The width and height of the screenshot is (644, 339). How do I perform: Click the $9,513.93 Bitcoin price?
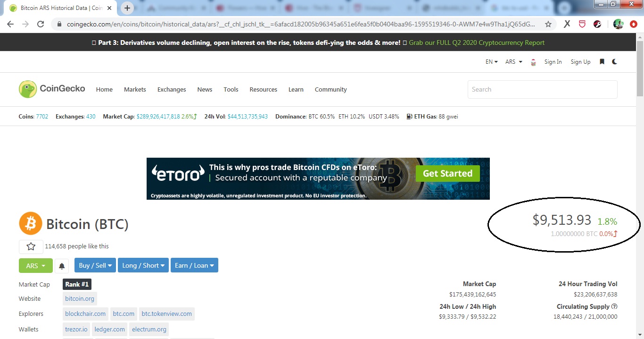562,220
